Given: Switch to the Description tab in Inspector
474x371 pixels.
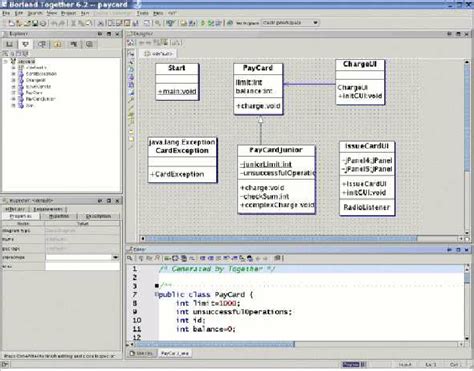Looking at the screenshot, I should [98, 216].
